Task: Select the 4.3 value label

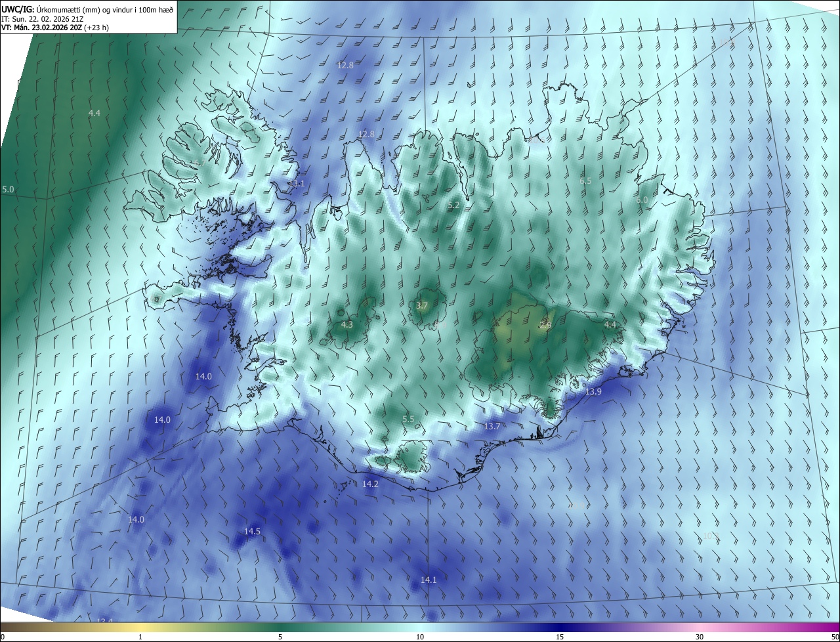Action: pos(347,324)
